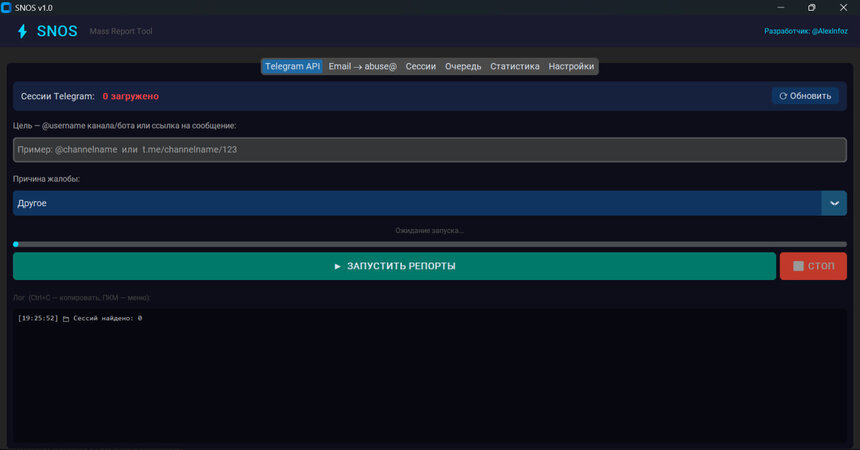This screenshot has width=860, height=450.
Task: Click the log output area
Action: click(x=429, y=375)
